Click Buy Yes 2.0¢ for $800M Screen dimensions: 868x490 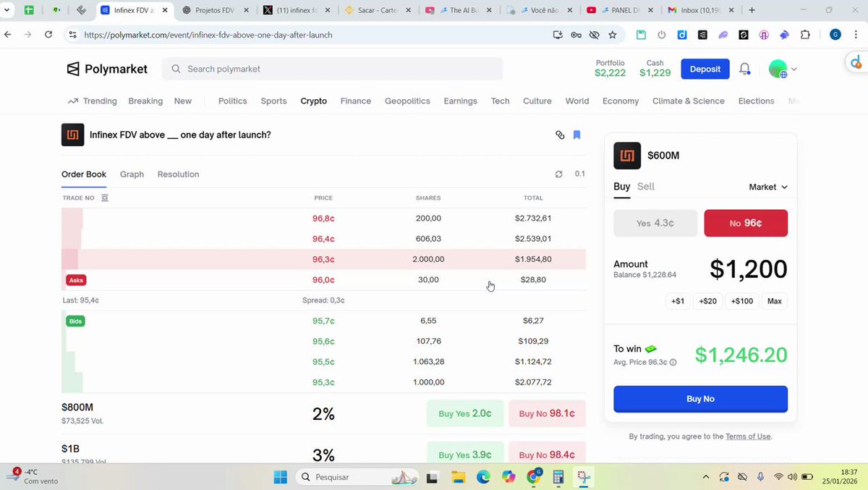click(x=465, y=414)
